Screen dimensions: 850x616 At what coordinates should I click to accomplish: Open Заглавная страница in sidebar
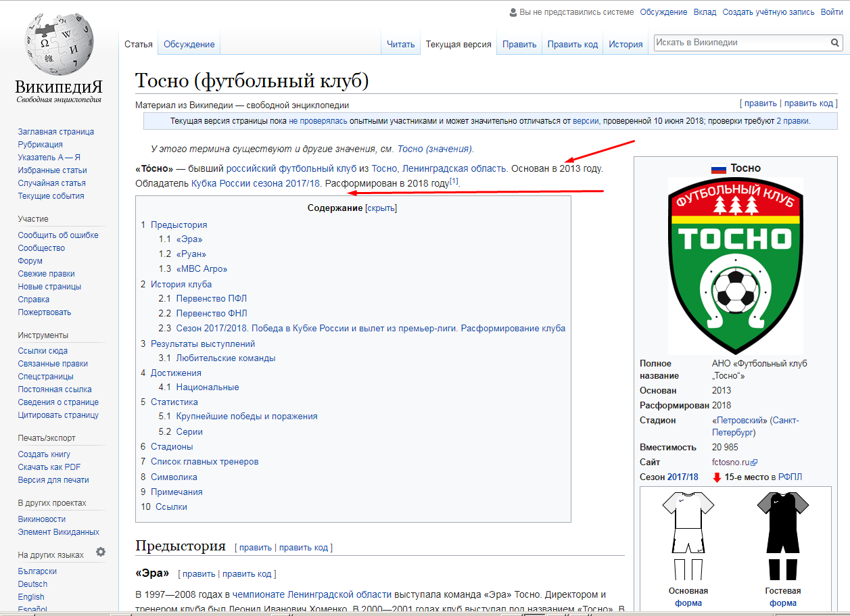pyautogui.click(x=56, y=132)
